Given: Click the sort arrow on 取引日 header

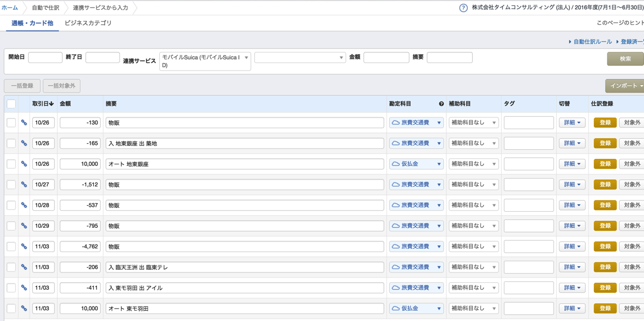Looking at the screenshot, I should (51, 104).
